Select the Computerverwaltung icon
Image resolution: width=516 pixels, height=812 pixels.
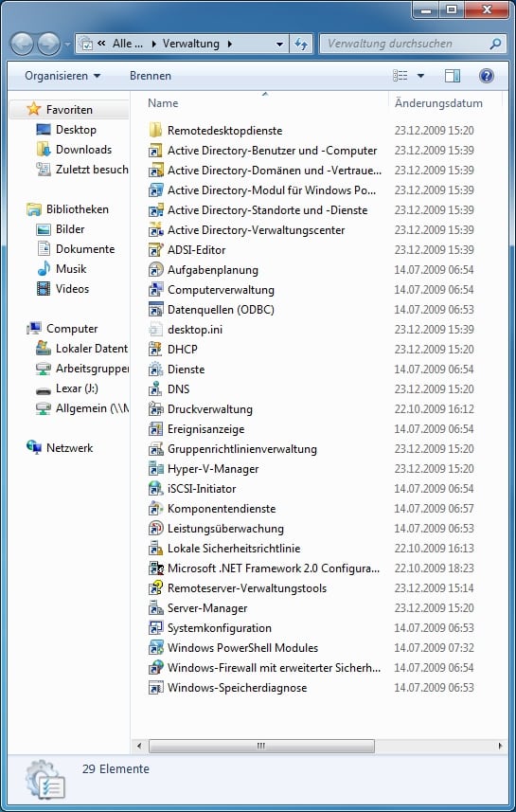tap(156, 290)
